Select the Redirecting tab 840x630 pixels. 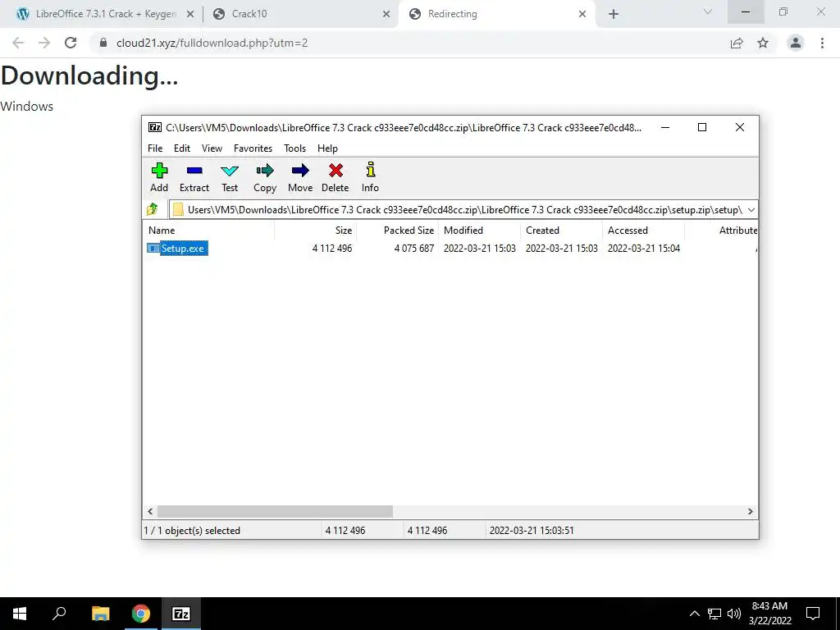[x=452, y=14]
